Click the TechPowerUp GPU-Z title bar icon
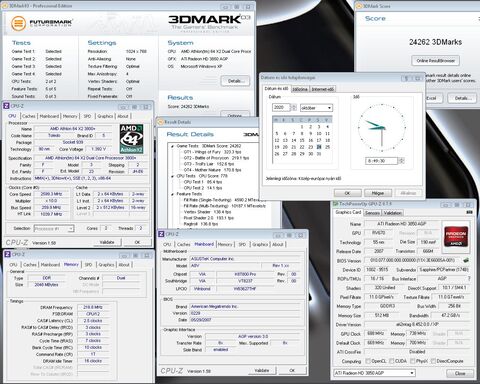480x384 pixels. tap(336, 203)
